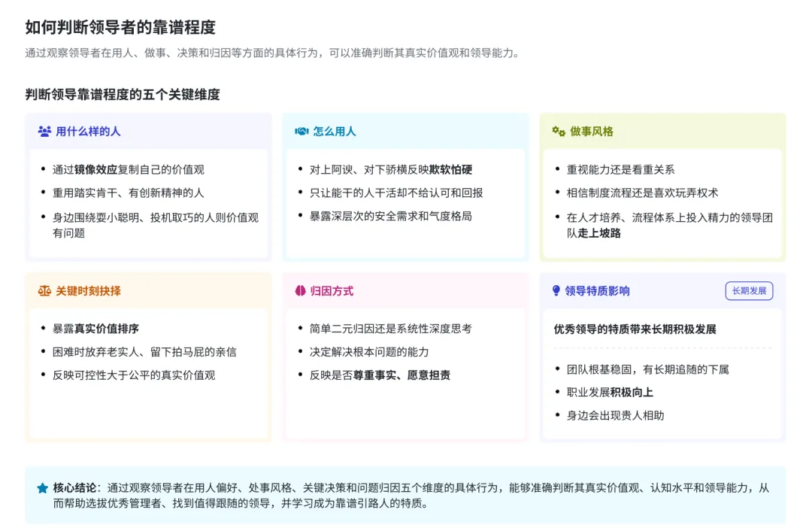The image size is (812, 531).
Task: Click the star icon beside 核心结论
Action: coord(42,488)
